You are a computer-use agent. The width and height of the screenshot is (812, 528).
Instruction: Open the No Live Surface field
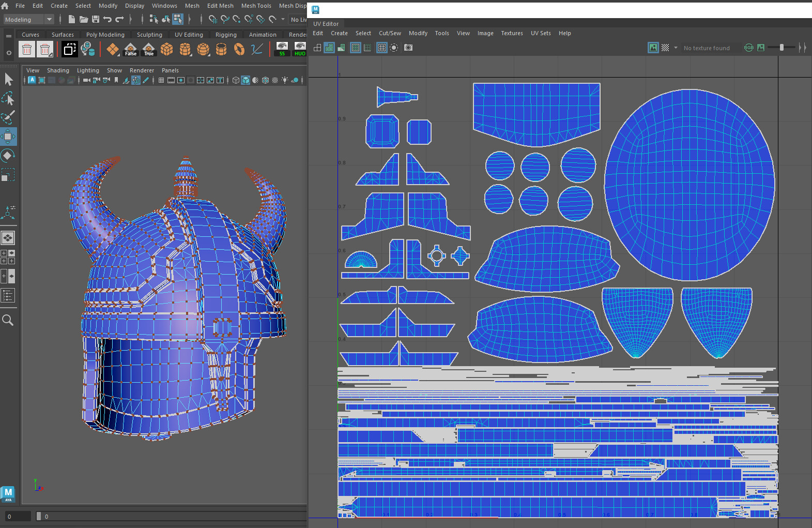298,20
